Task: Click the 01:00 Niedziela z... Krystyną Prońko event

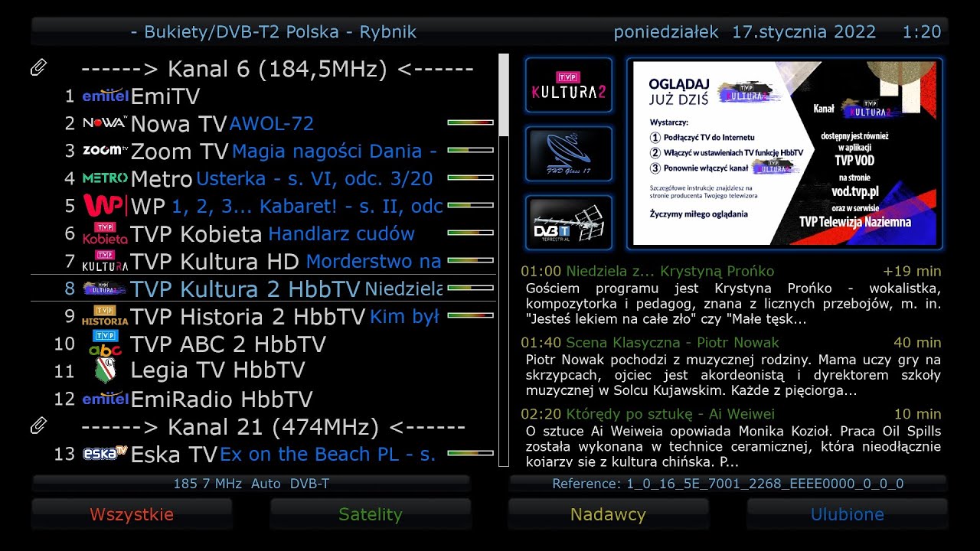Action: [x=731, y=295]
